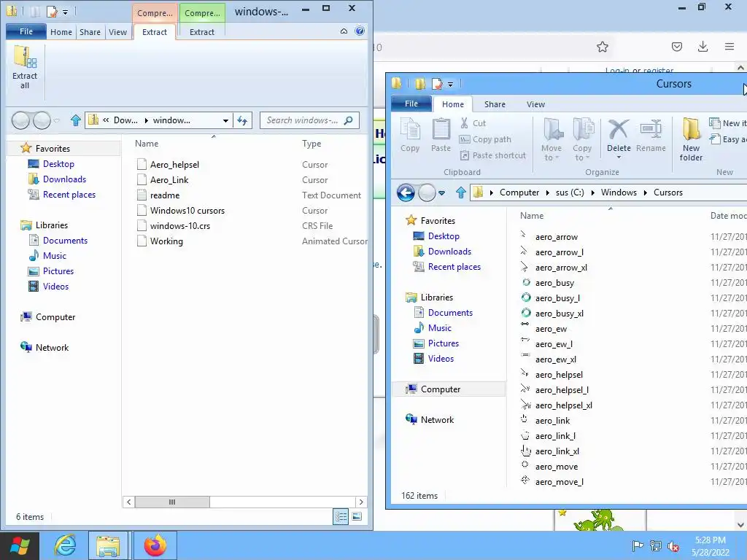
Task: Switch to large icons view in the zip window
Action: tap(357, 517)
